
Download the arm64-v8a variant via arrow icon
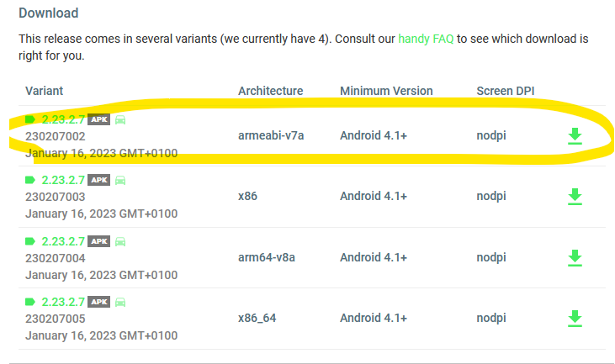pyautogui.click(x=575, y=257)
